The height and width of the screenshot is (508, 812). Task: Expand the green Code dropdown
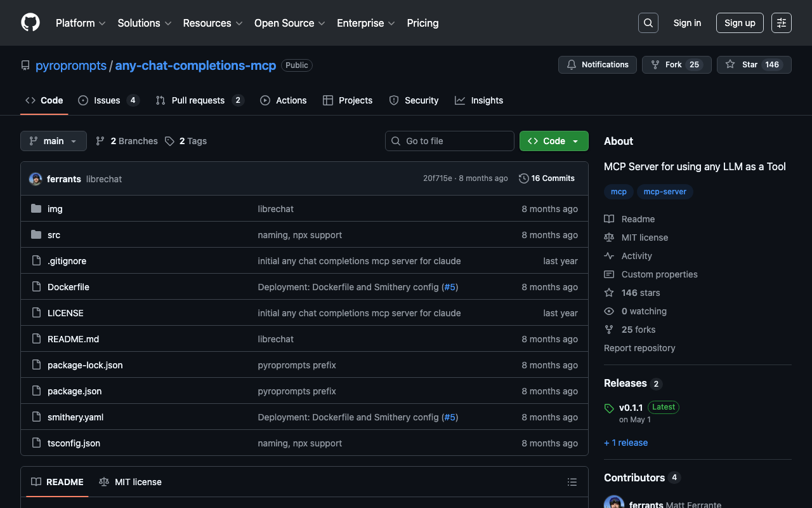coord(553,141)
